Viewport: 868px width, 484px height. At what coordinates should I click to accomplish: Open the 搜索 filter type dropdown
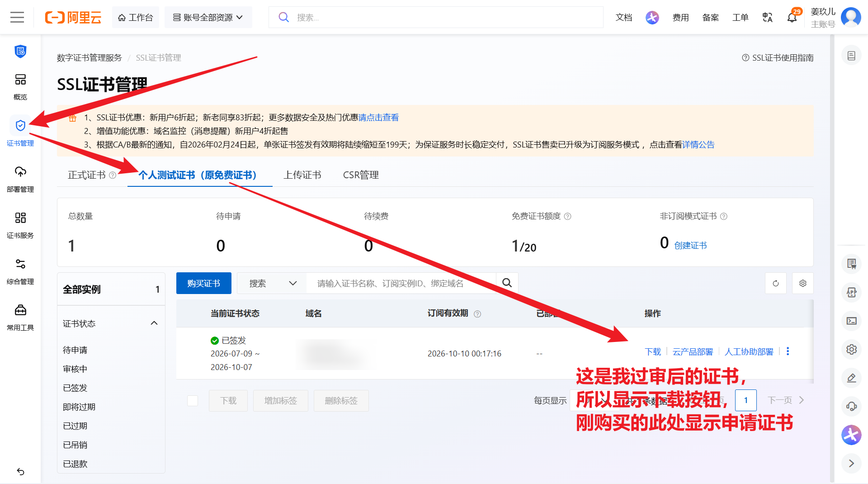point(272,283)
